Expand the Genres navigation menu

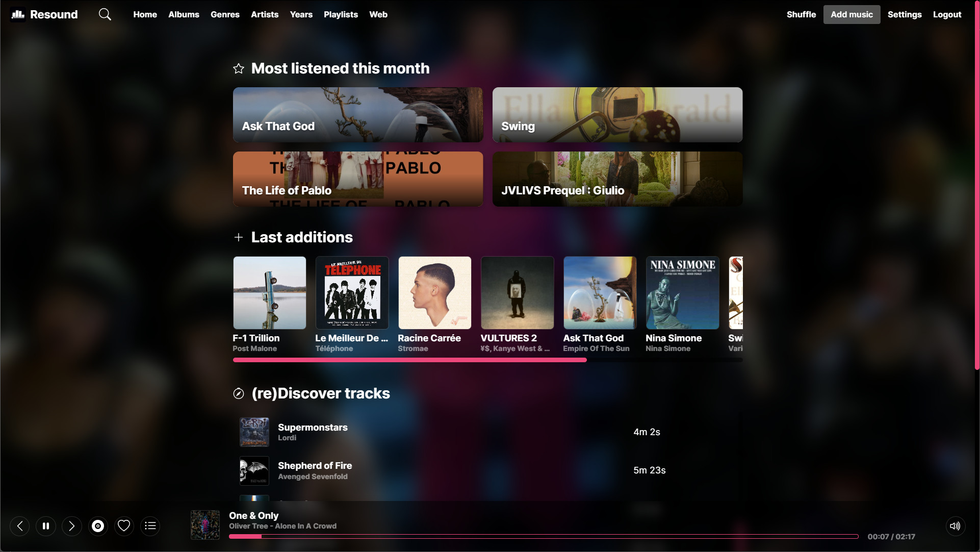point(225,14)
